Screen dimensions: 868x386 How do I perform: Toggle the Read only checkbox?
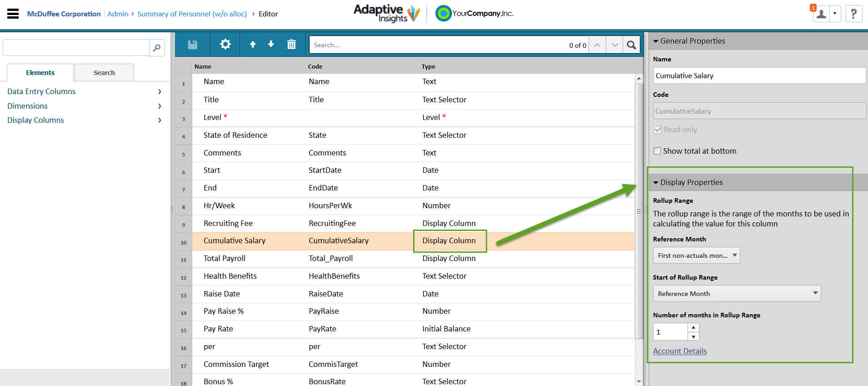coord(657,130)
